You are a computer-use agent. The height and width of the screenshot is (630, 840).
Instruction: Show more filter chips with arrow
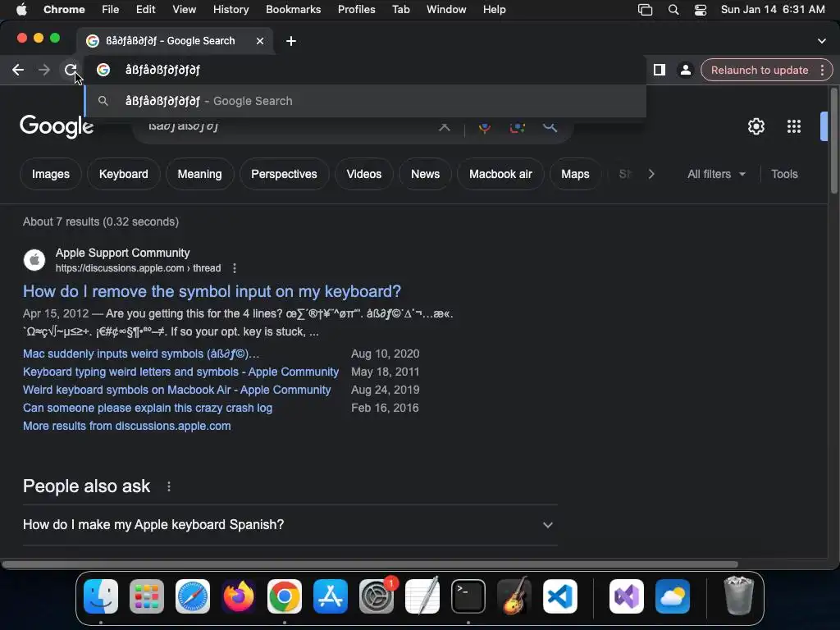(651, 174)
